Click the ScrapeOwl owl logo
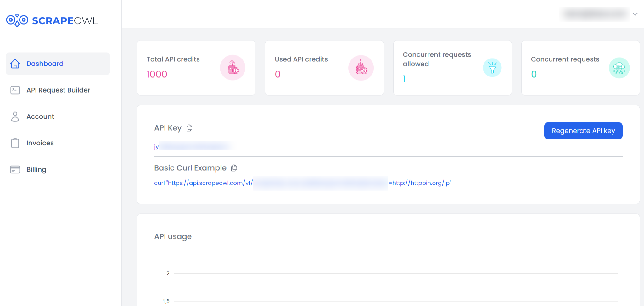 17,20
